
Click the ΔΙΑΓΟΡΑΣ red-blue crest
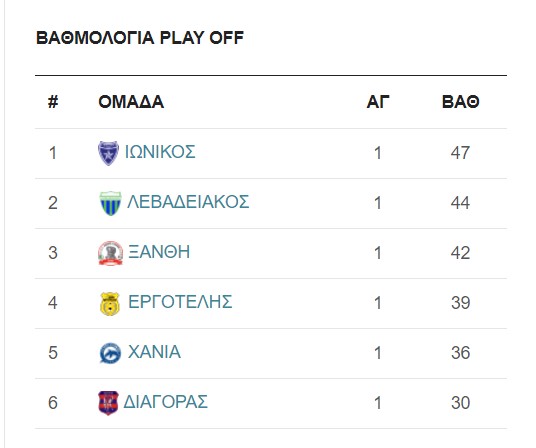(108, 403)
